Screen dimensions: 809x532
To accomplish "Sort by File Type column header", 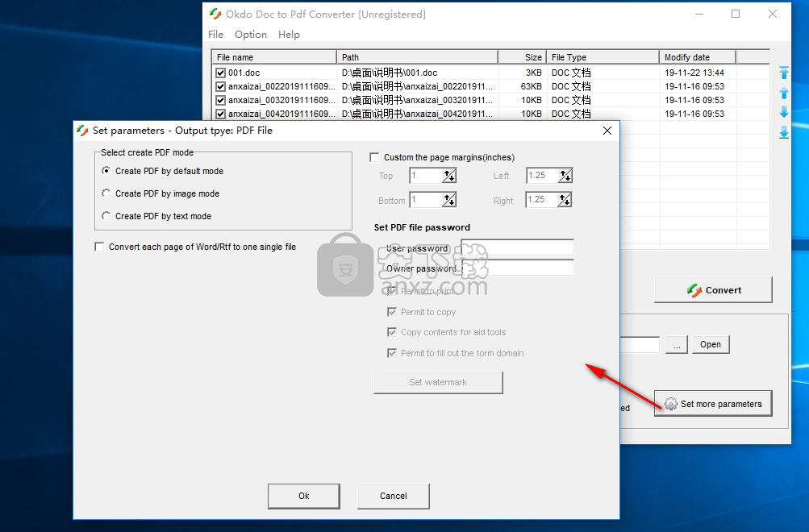I will pos(603,57).
